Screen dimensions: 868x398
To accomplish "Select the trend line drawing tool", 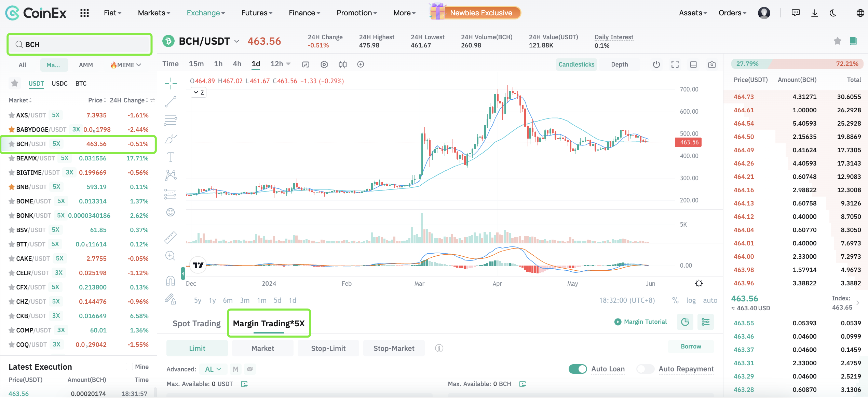I will click(x=171, y=101).
